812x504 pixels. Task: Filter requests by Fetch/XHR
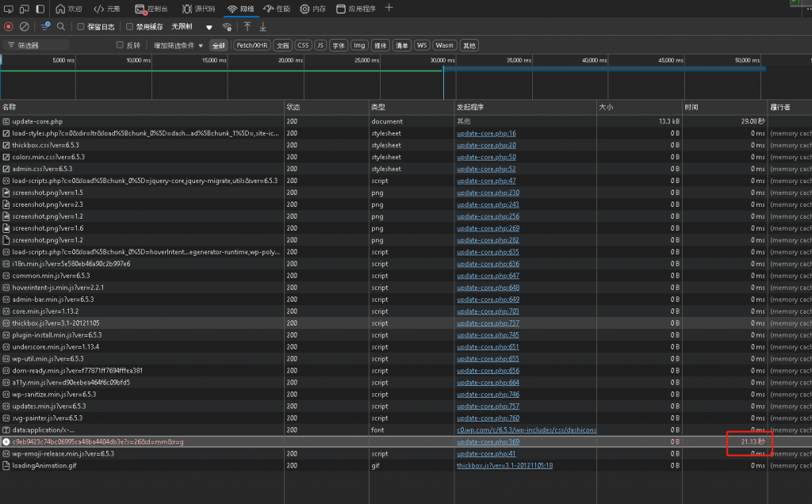click(x=251, y=45)
